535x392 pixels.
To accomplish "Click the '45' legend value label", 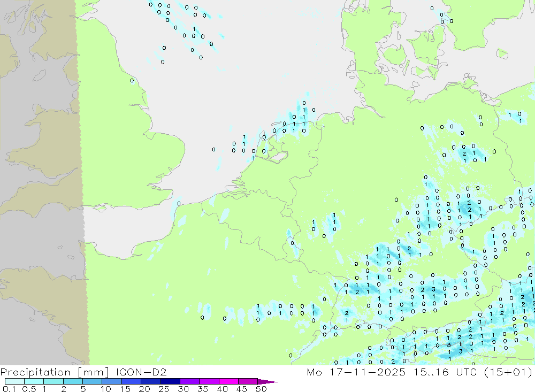I will point(242,389).
